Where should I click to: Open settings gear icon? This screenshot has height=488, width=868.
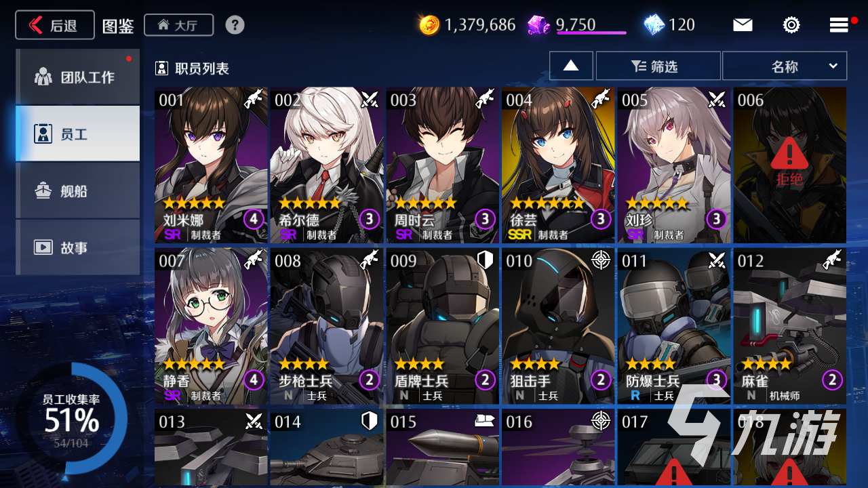coord(791,25)
